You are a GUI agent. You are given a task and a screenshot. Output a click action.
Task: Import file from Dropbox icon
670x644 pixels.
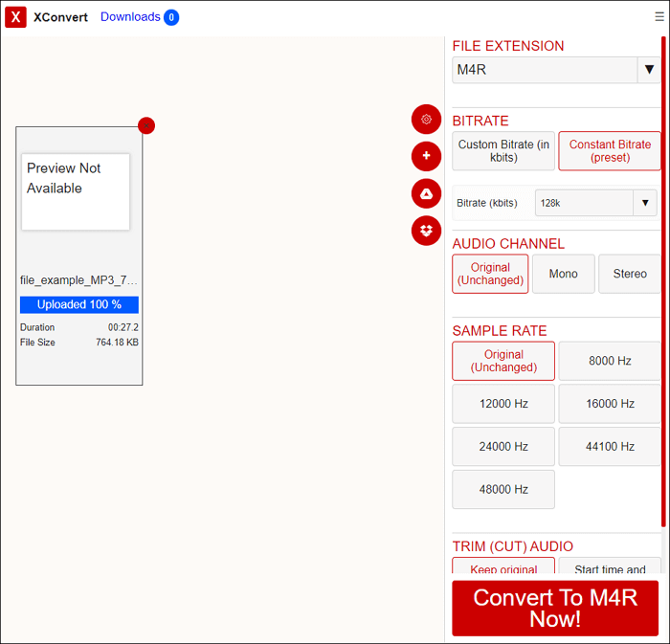click(x=426, y=231)
